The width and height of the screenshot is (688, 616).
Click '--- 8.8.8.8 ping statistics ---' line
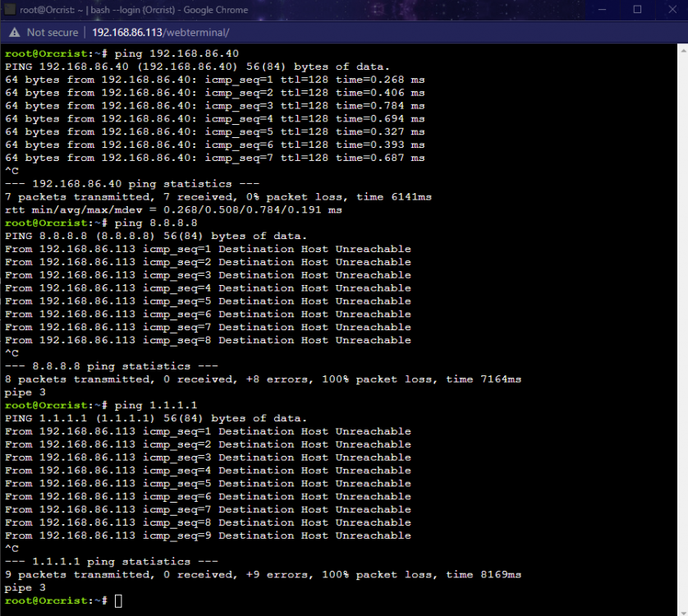tap(112, 366)
